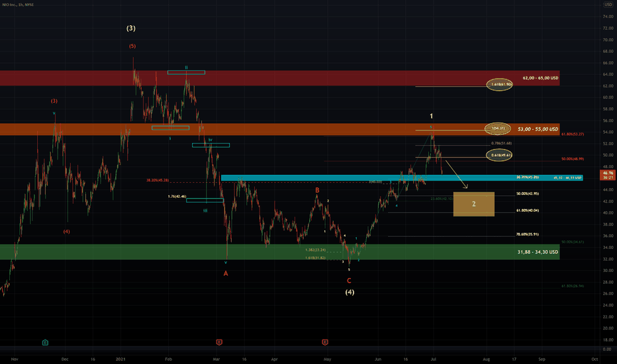Click the 2021 label on time axis
The height and width of the screenshot is (364, 617).
click(x=120, y=359)
